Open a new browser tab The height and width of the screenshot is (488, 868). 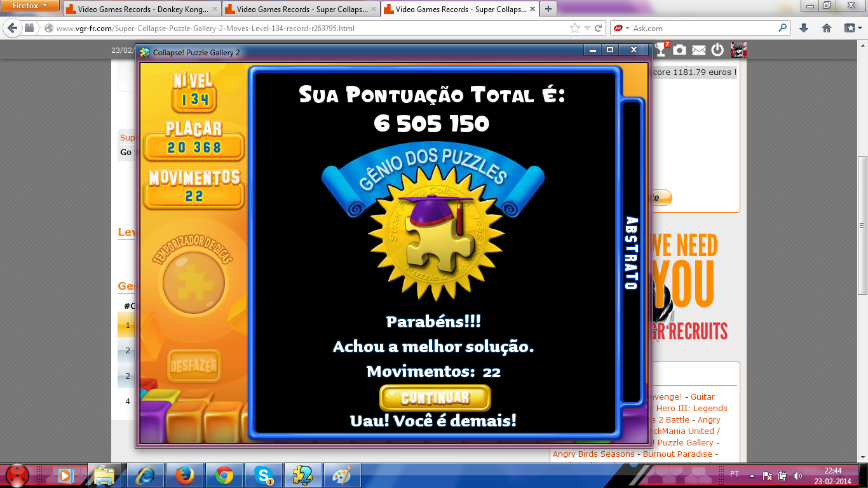pos(548,9)
